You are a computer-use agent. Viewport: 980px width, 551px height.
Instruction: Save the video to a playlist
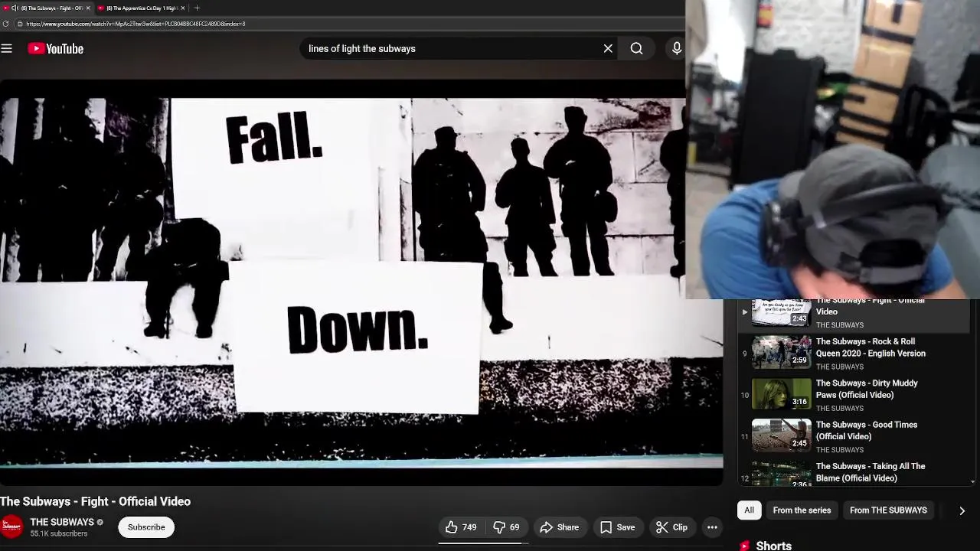click(618, 527)
